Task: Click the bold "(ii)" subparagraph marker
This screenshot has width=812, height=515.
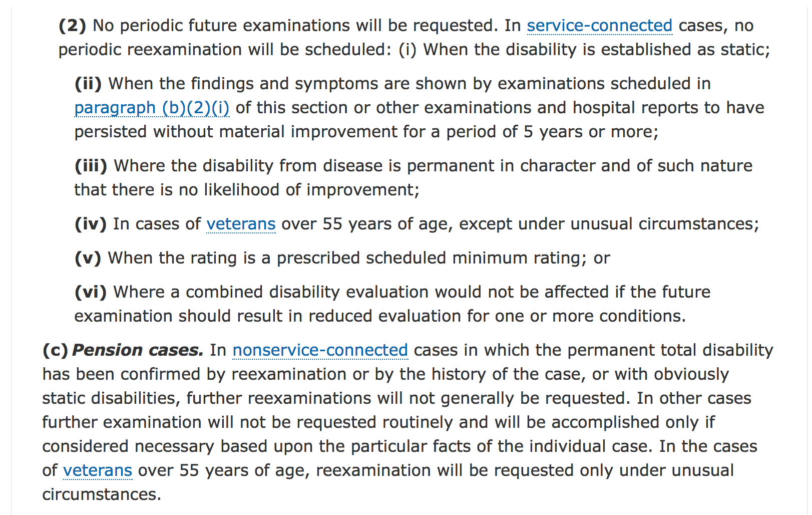Action: 88,84
